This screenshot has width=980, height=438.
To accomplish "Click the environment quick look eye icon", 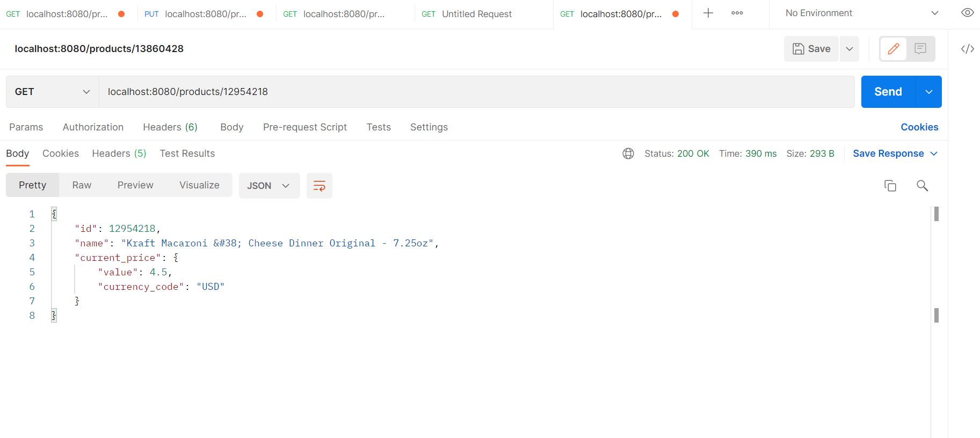I will point(967,13).
